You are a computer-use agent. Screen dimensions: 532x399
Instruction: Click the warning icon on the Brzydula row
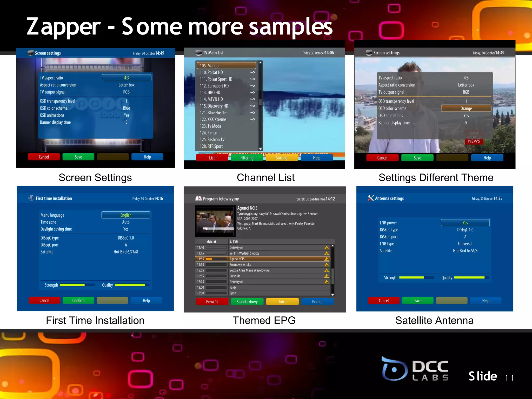tap(327, 276)
